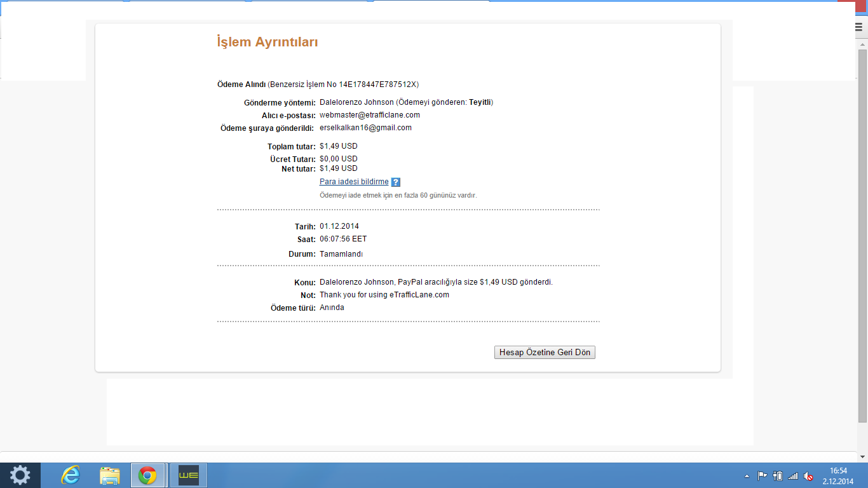This screenshot has height=488, width=868.
Task: Open the WE app on the taskbar
Action: point(189,475)
